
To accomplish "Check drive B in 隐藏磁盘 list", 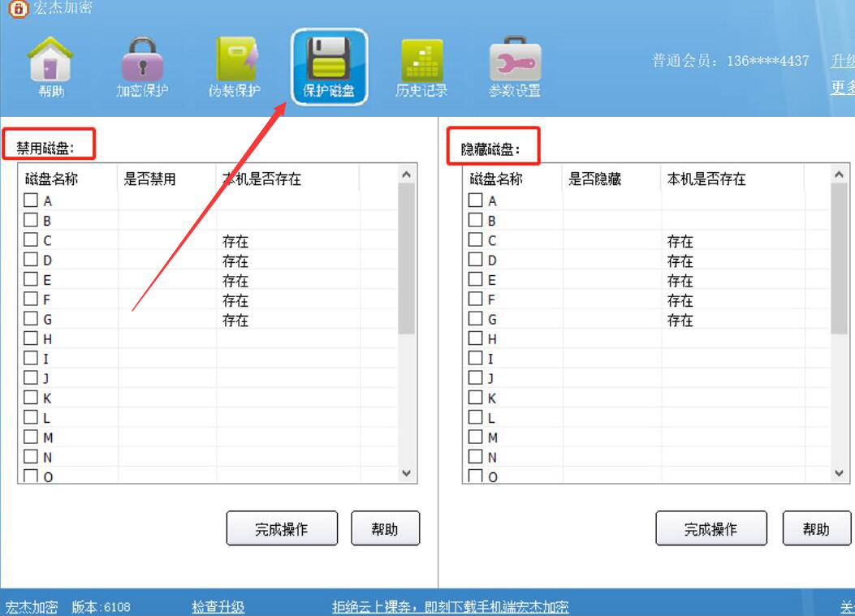I will coord(476,220).
